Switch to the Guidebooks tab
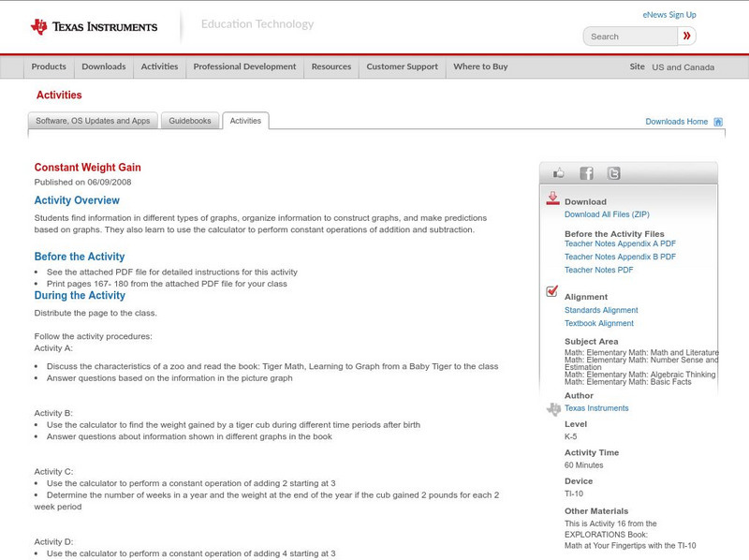Viewport: 749px width, 560px height. pyautogui.click(x=190, y=121)
